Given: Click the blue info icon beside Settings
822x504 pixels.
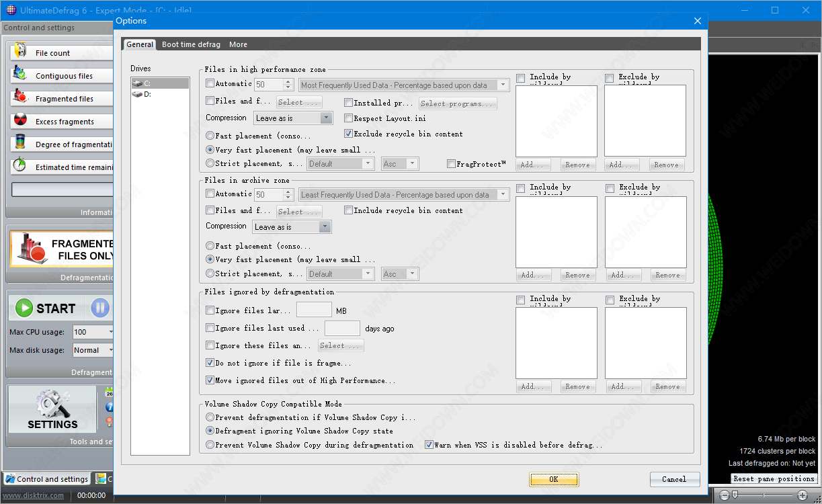Looking at the screenshot, I should coord(110,407).
